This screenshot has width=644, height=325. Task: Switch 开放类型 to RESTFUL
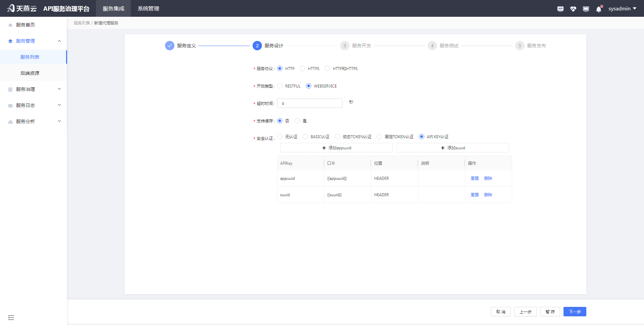point(280,86)
